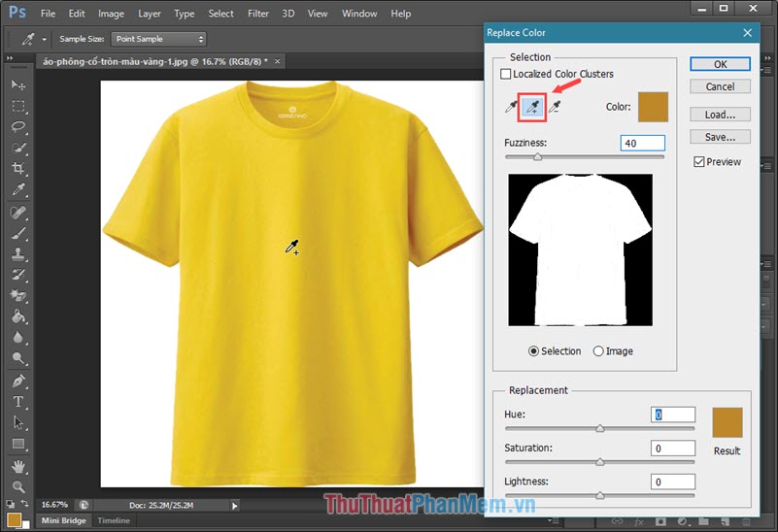This screenshot has height=532, width=778.
Task: Select the Rectangular Marquee tool
Action: [x=18, y=106]
